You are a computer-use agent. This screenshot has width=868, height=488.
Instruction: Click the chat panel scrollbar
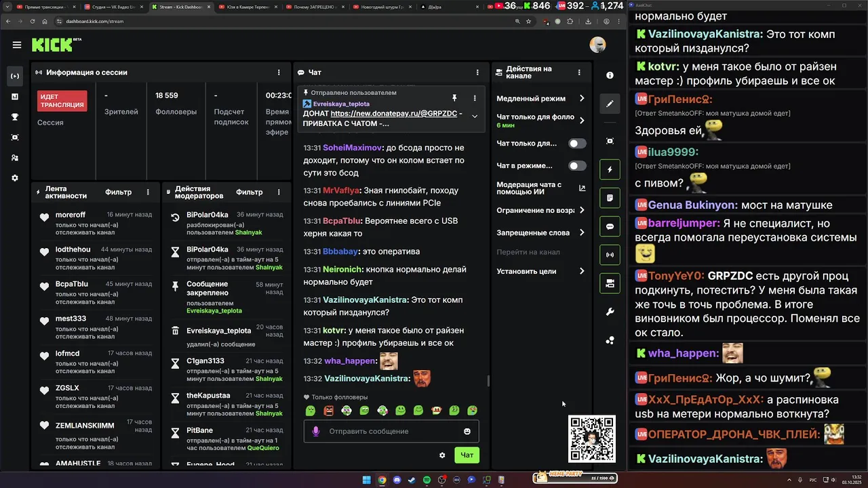[488, 381]
